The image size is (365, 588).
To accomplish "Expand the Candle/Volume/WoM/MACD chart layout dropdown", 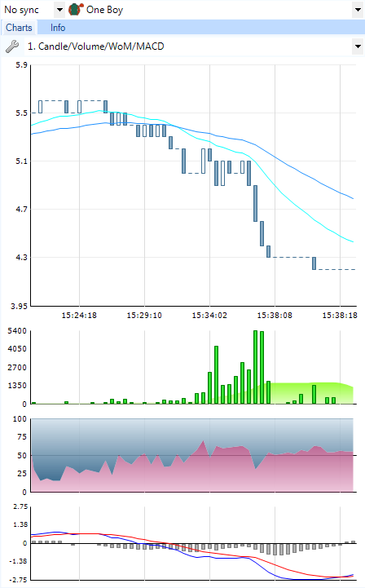I will pyautogui.click(x=358, y=46).
